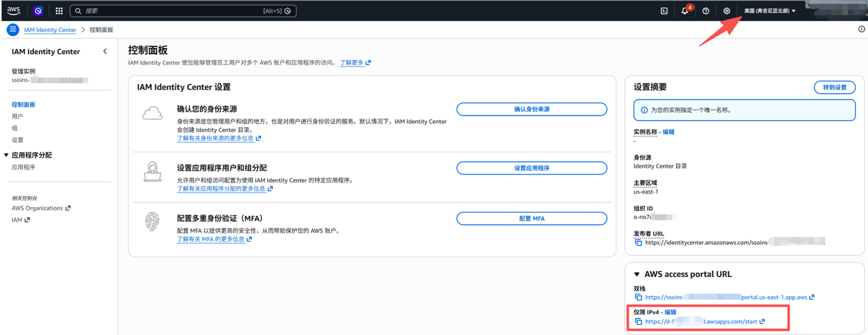Open 了解有关应用程序分配的更多信息 link
Viewport: 868px width, 335px height.
225,189
